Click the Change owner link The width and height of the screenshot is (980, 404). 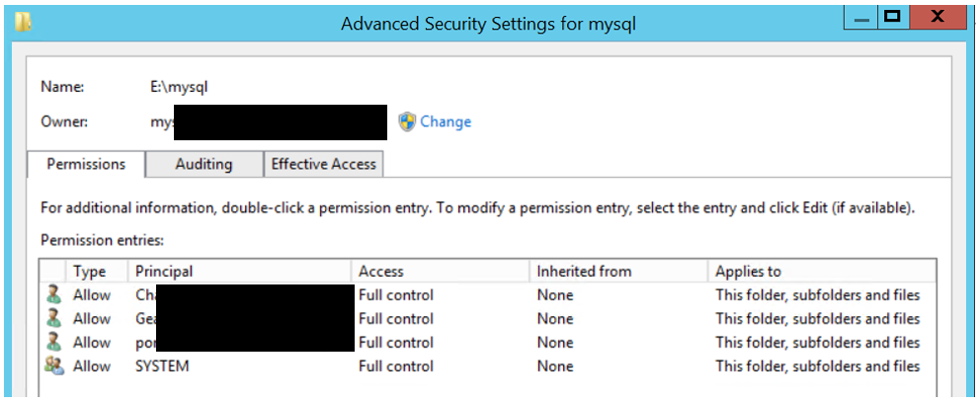tap(446, 121)
